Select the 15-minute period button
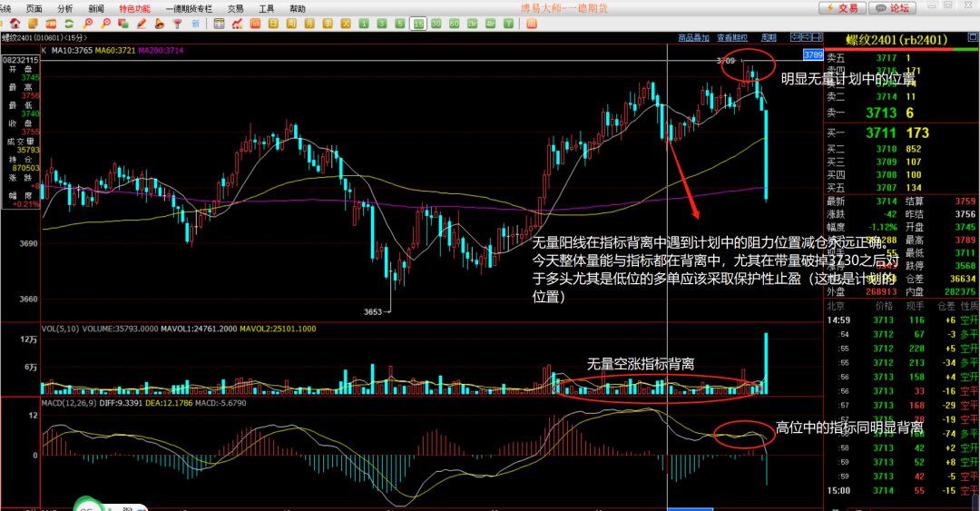 [x=418, y=24]
